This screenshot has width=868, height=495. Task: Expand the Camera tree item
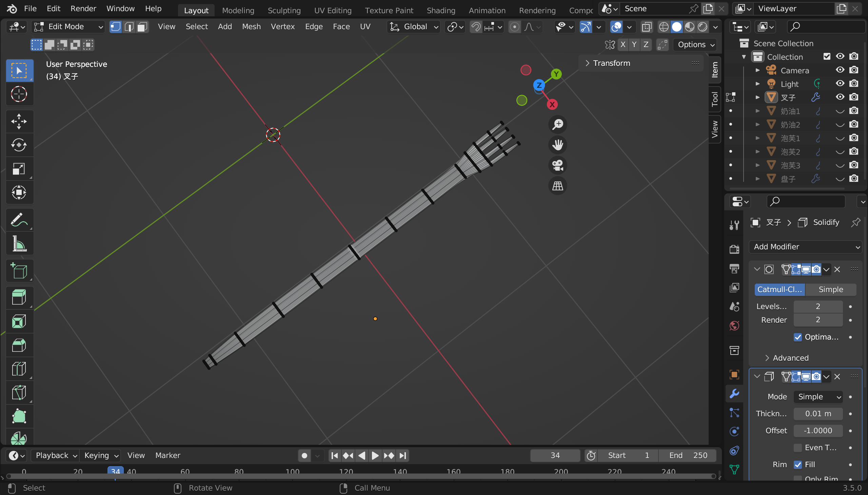(x=757, y=70)
